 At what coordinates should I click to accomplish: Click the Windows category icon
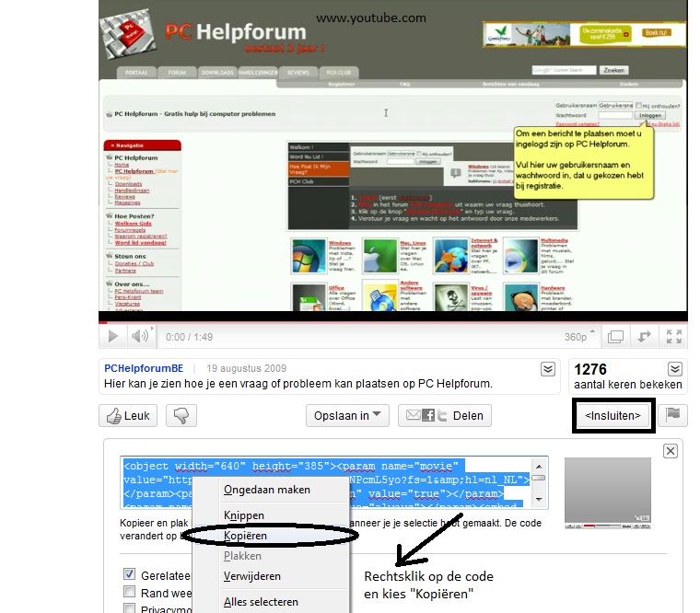[309, 256]
